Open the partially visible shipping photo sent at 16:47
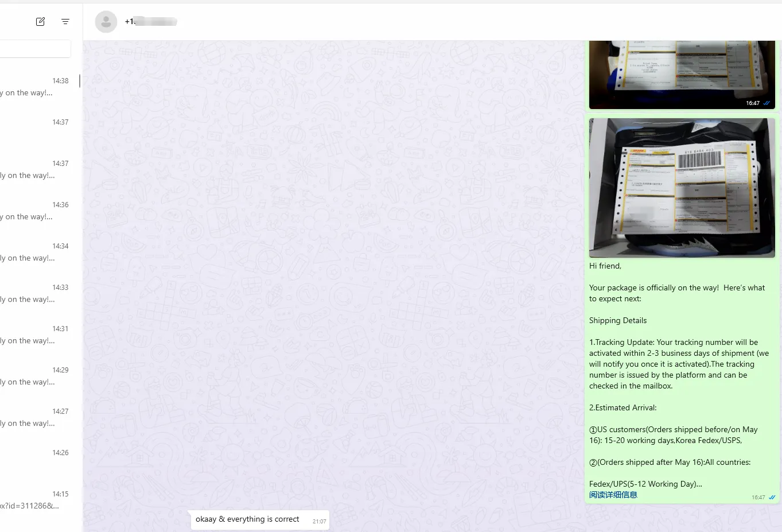Viewport: 782px width, 532px height. point(682,75)
